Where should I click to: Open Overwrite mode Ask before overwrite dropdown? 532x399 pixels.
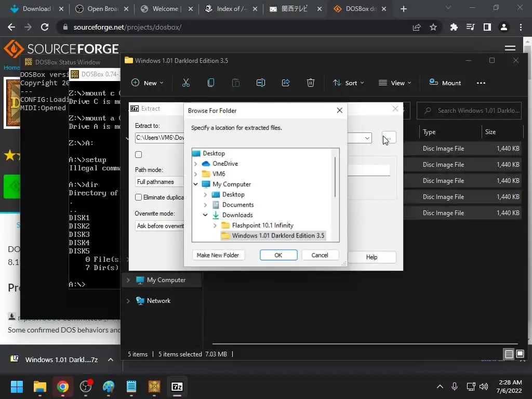(x=159, y=226)
